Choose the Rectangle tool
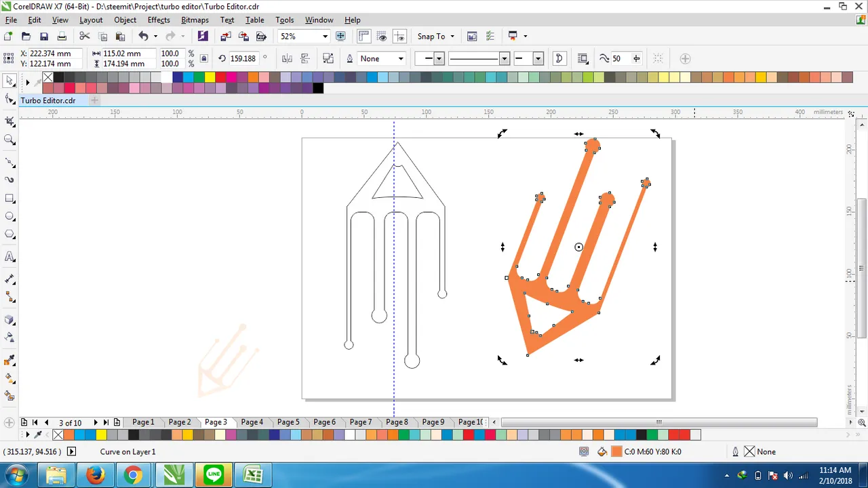The height and width of the screenshot is (488, 868). pos(9,199)
